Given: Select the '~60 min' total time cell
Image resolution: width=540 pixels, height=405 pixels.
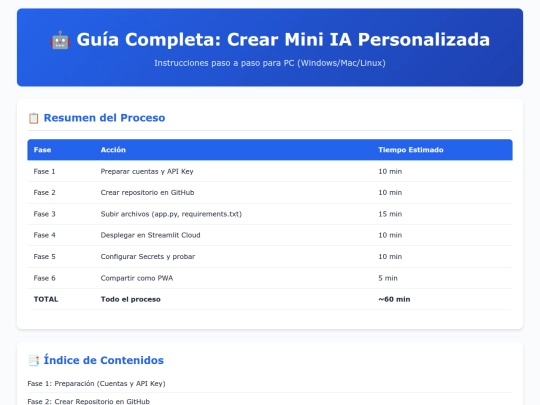Looking at the screenshot, I should pyautogui.click(x=394, y=299).
